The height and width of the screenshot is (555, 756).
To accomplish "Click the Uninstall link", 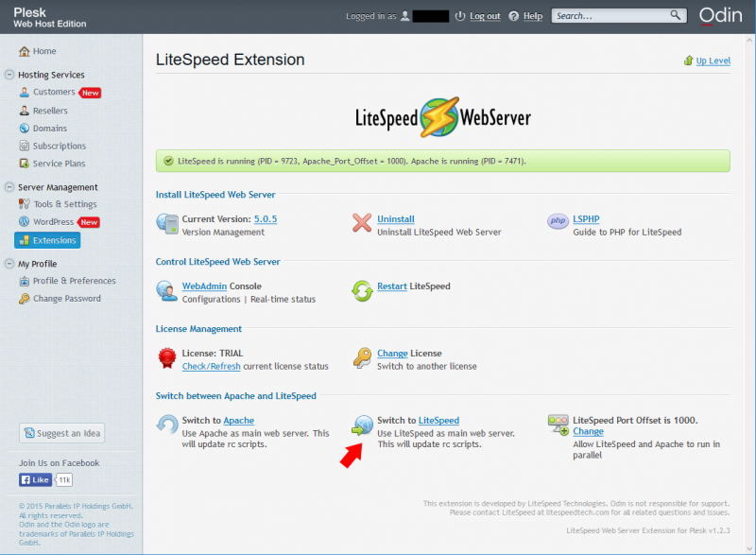I will click(396, 219).
